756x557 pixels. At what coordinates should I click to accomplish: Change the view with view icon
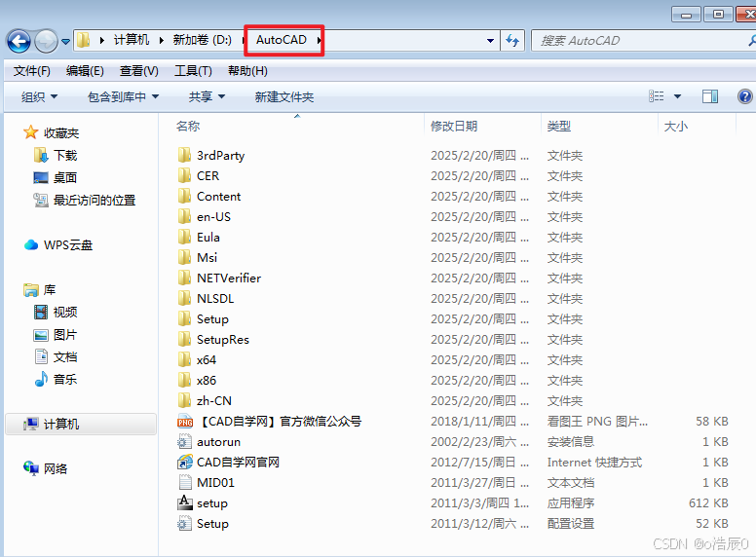657,96
